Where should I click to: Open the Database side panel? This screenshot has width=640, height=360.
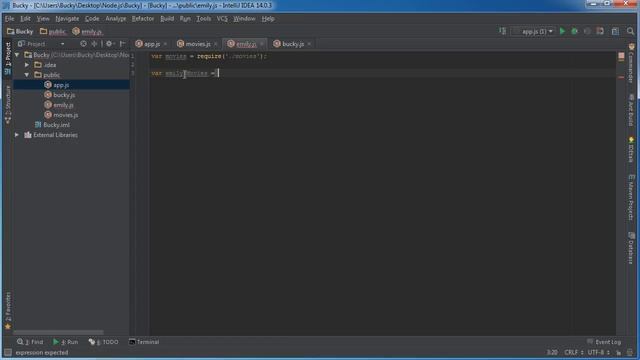click(x=631, y=248)
